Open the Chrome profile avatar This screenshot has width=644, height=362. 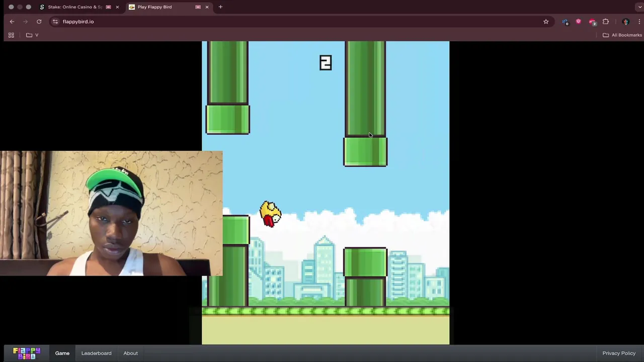(626, 22)
